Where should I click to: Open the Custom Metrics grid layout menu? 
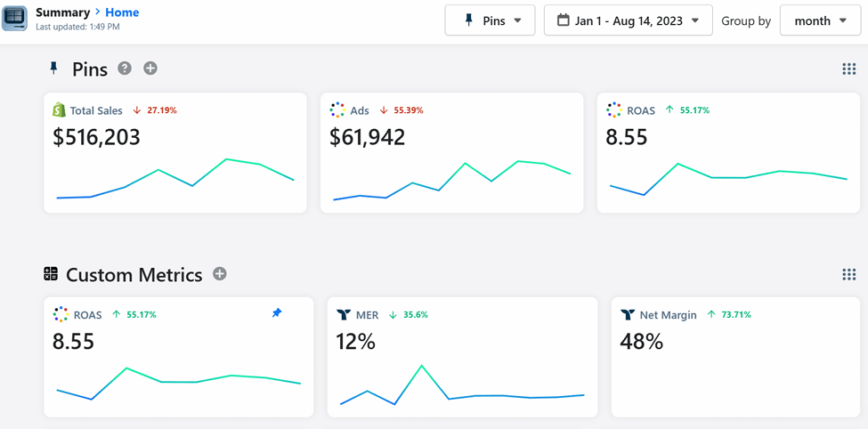click(848, 275)
